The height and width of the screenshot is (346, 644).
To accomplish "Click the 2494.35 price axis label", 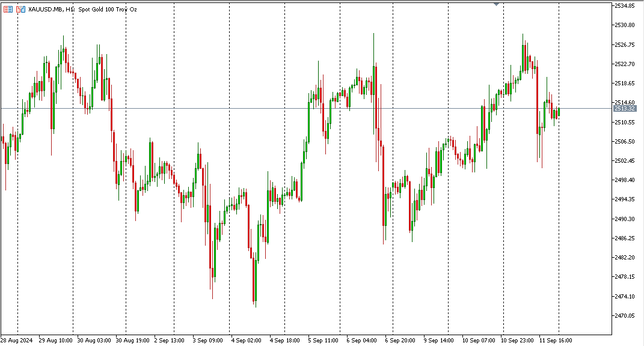I will (624, 199).
